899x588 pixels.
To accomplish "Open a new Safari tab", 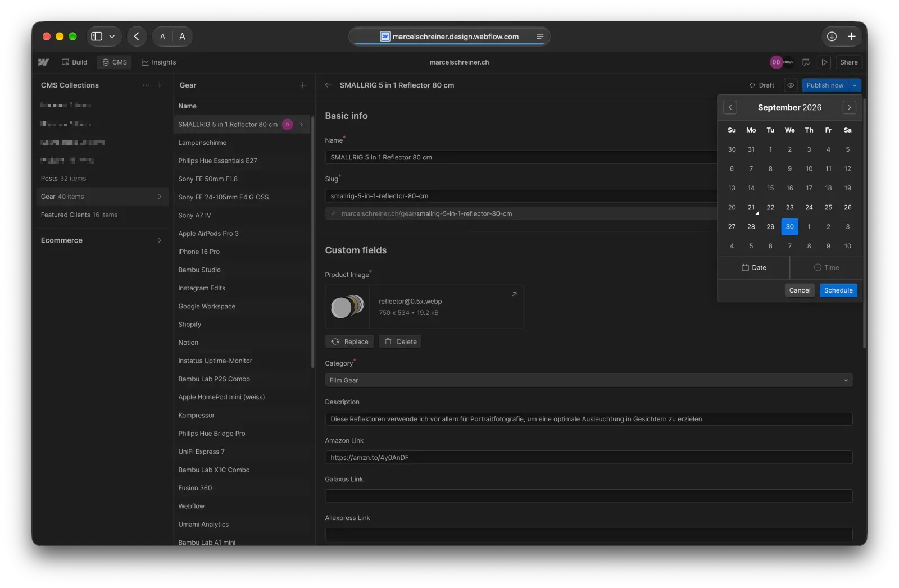I will [852, 37].
